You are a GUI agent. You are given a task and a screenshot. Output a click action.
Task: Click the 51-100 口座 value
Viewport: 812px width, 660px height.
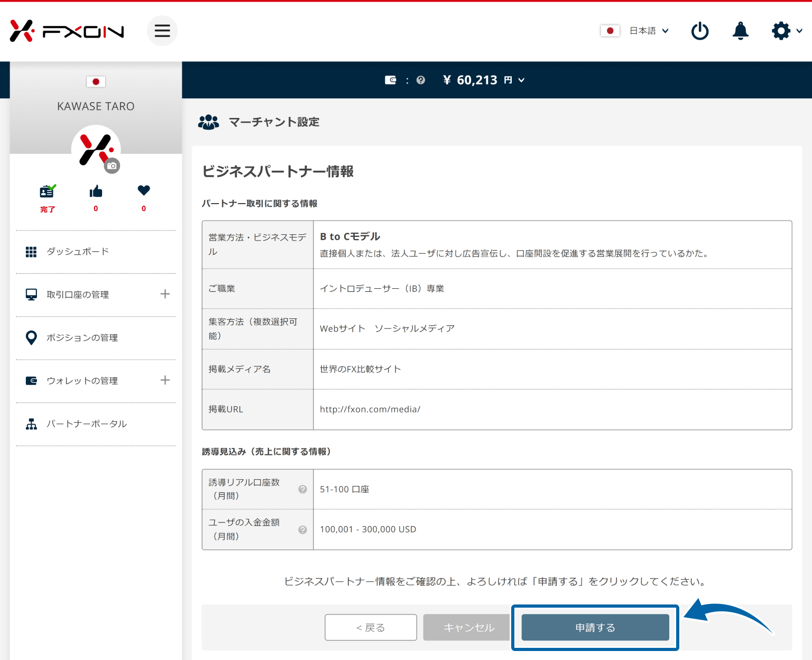[344, 490]
